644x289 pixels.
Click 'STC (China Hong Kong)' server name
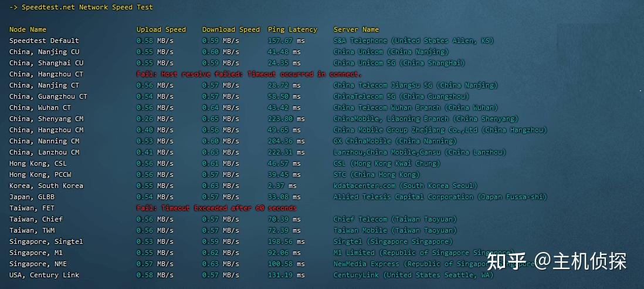[x=377, y=174]
